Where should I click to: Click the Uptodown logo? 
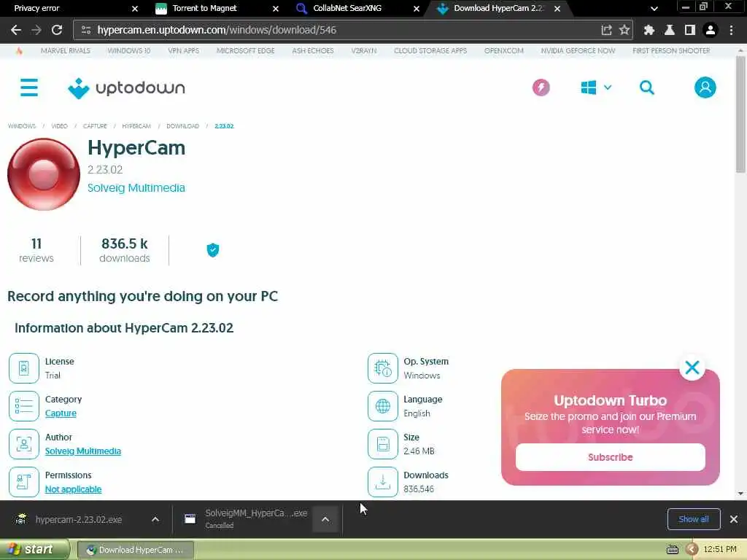(126, 88)
